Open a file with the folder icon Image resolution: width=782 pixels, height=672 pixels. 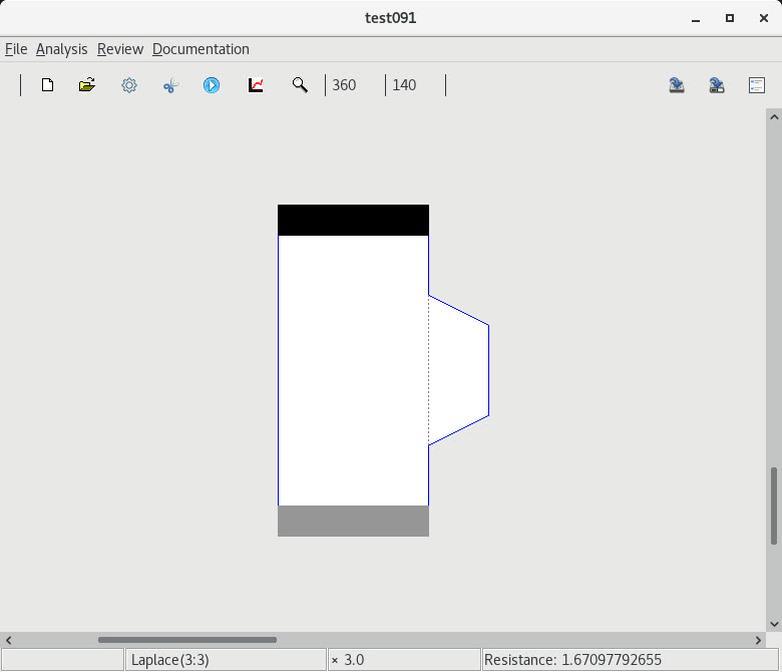(x=87, y=85)
